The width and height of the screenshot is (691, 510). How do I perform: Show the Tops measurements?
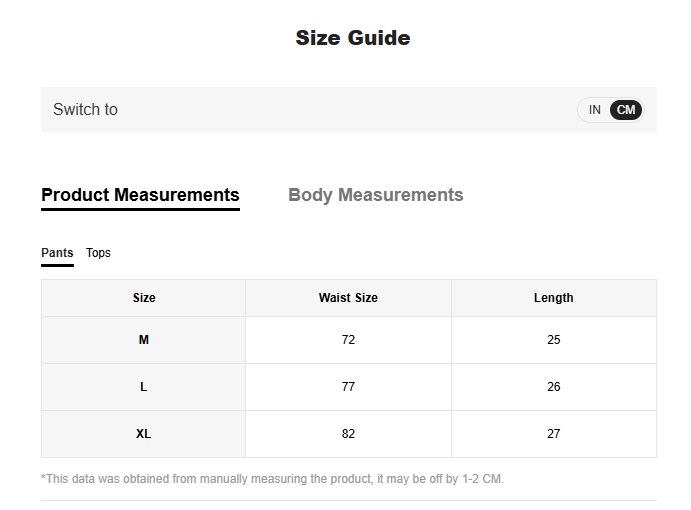pyautogui.click(x=98, y=253)
